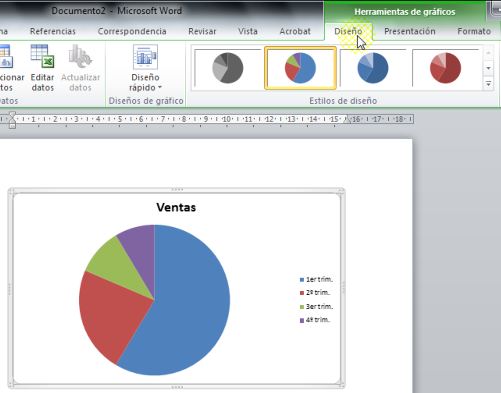Click the Editar datos icon
Screen dimensions: 501x393
[x=42, y=56]
